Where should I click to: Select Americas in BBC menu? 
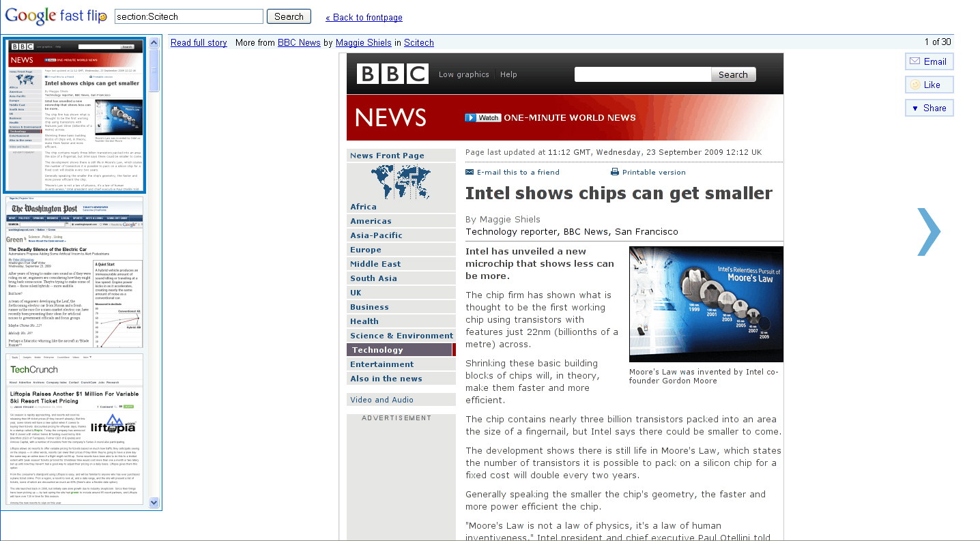point(401,221)
